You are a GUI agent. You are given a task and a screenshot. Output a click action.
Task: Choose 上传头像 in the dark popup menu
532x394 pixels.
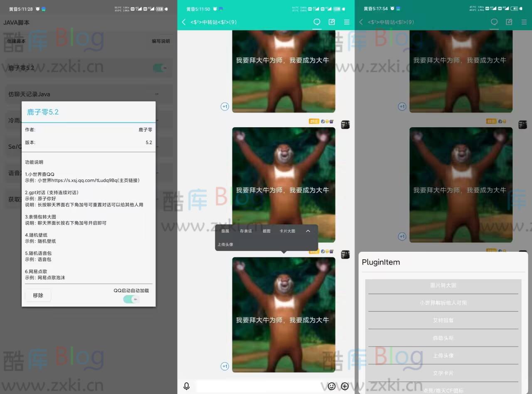tap(225, 244)
